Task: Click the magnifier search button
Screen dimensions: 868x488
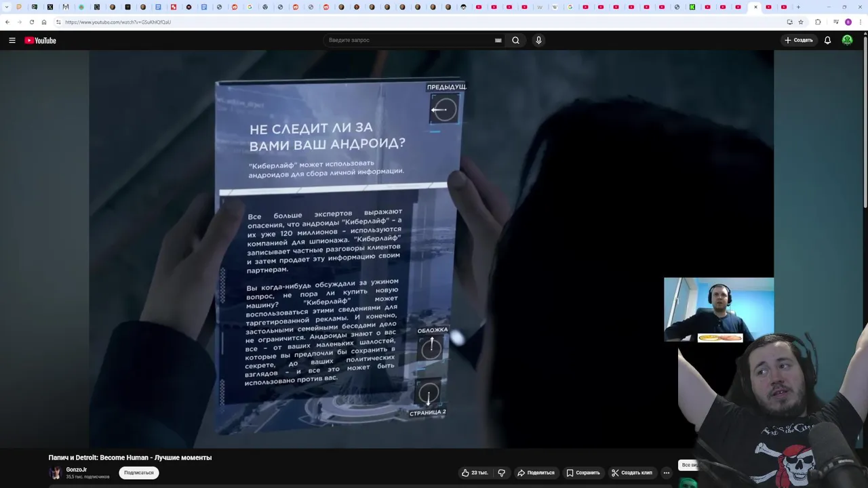Action: tap(516, 41)
